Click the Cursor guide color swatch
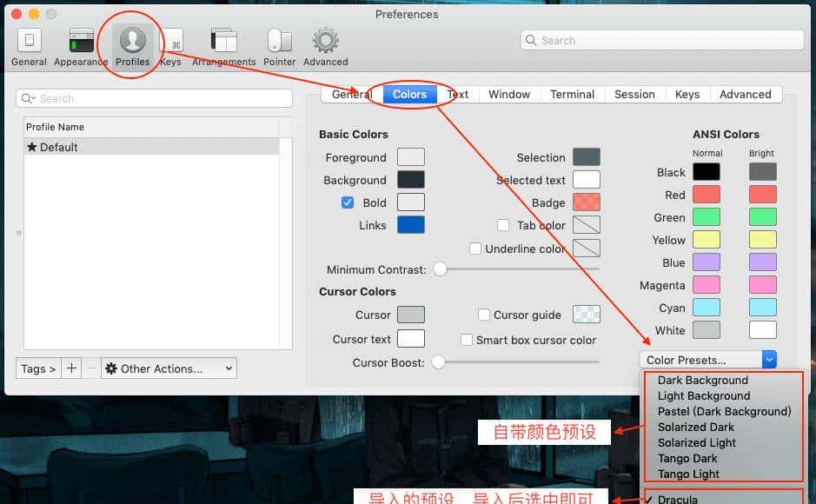Image resolution: width=816 pixels, height=504 pixels. [587, 315]
